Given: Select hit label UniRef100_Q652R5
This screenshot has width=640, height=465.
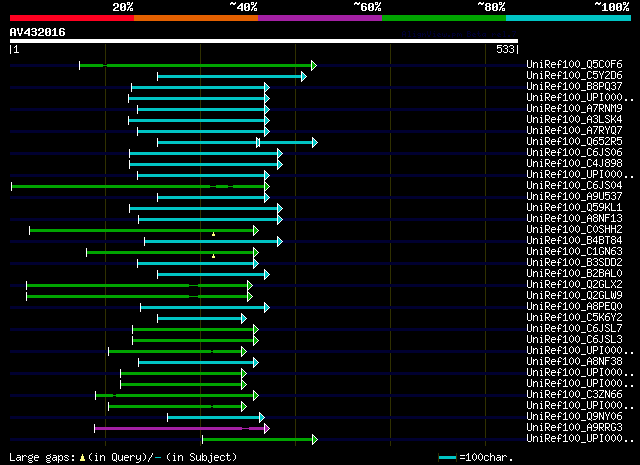Looking at the screenshot, I should click(x=574, y=141).
